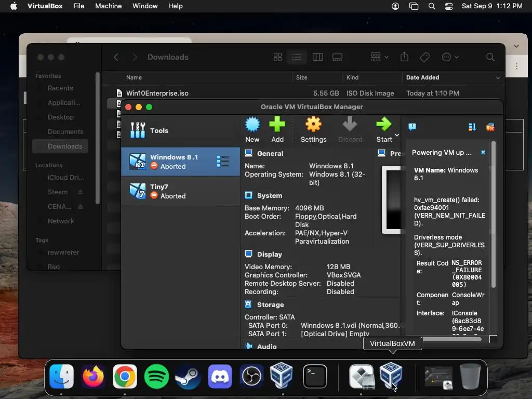The width and height of the screenshot is (532, 399).
Task: Open the File menu
Action: (79, 6)
